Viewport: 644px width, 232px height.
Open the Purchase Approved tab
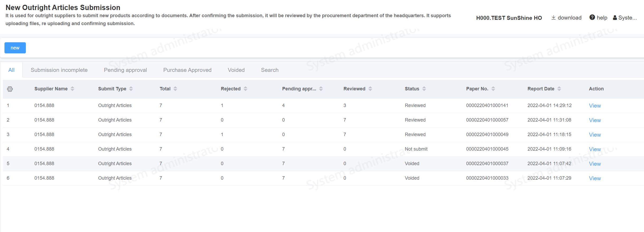(187, 70)
